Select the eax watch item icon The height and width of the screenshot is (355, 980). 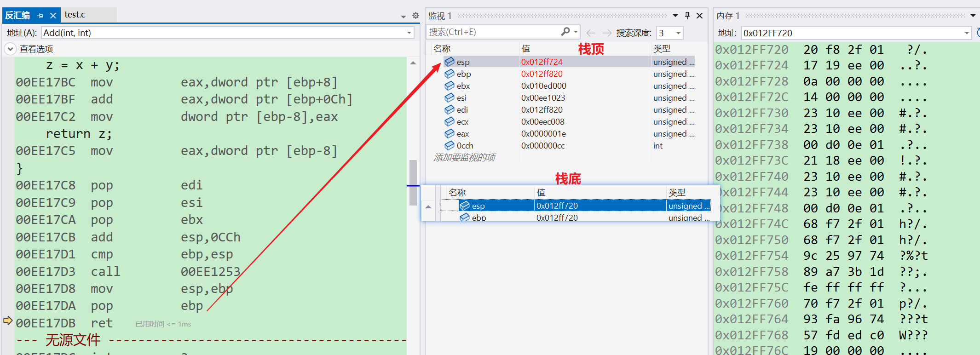click(450, 133)
